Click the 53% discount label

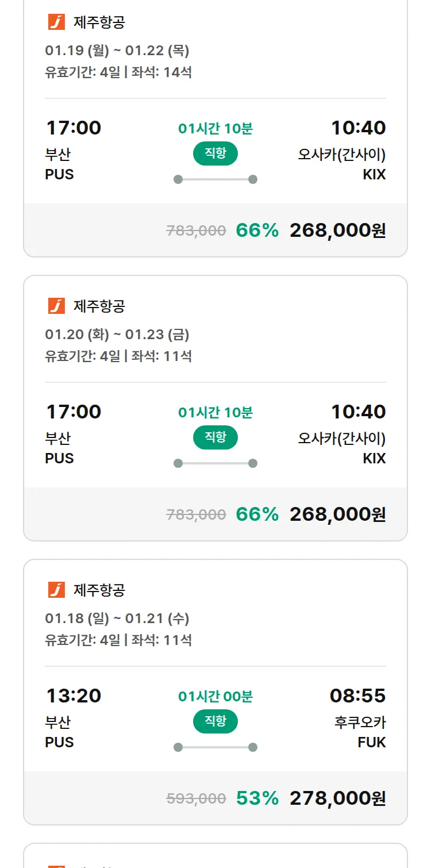tap(257, 798)
